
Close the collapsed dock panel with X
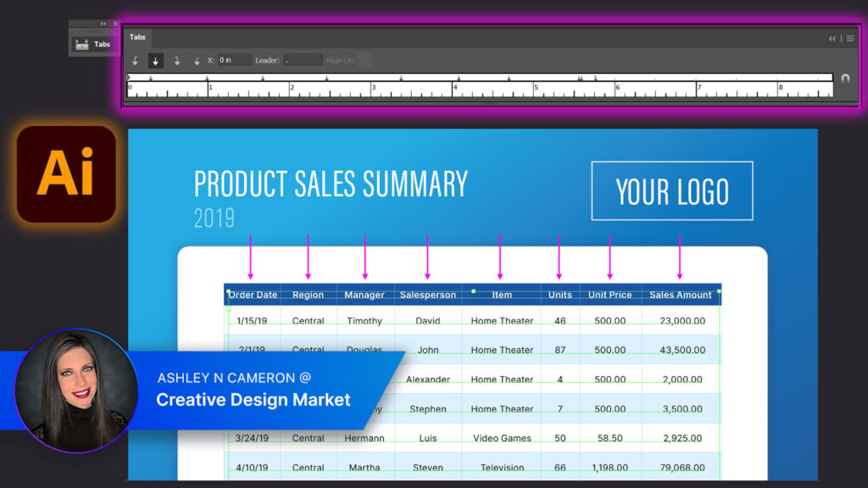(x=115, y=24)
